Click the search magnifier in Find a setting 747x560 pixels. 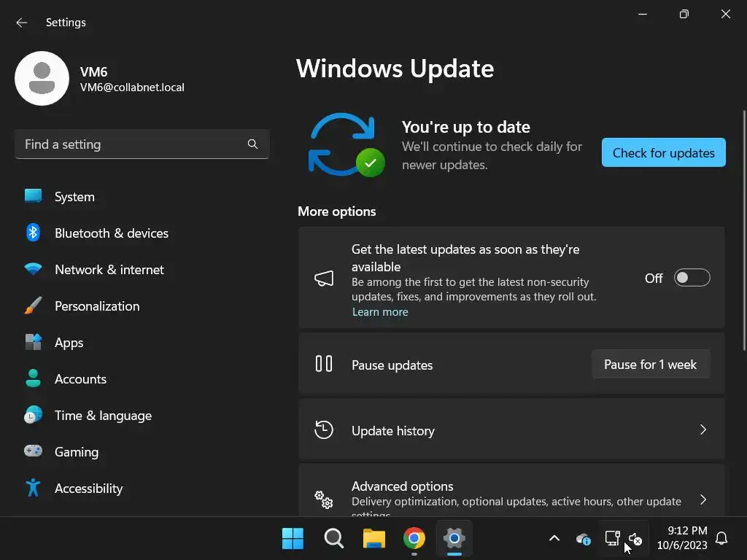pos(252,144)
